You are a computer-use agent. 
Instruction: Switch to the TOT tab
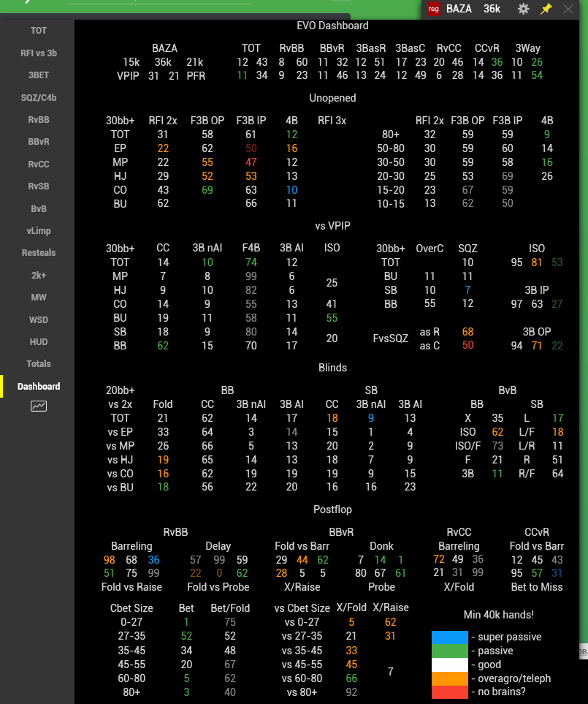[x=39, y=31]
